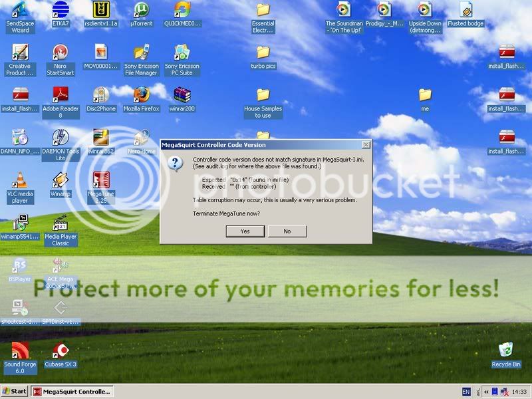This screenshot has height=399, width=532.
Task: Click No in the MegaSquirt dialog
Action: tap(287, 231)
